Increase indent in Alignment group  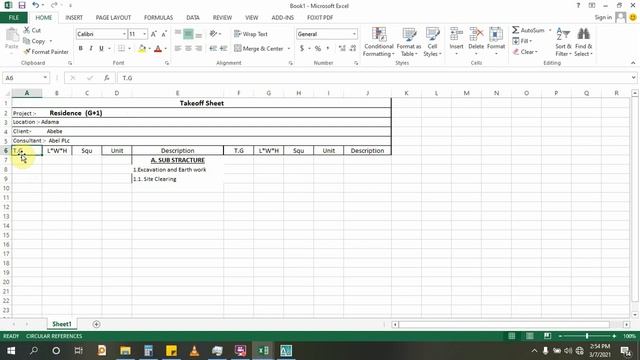click(x=223, y=48)
